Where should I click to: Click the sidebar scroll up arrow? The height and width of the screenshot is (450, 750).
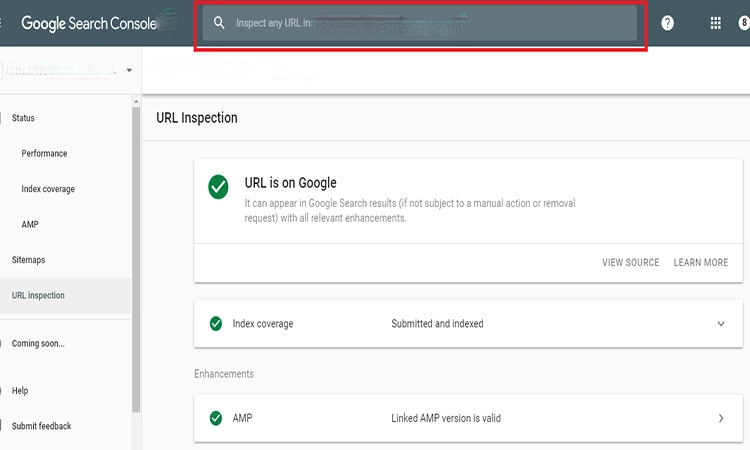tap(136, 101)
